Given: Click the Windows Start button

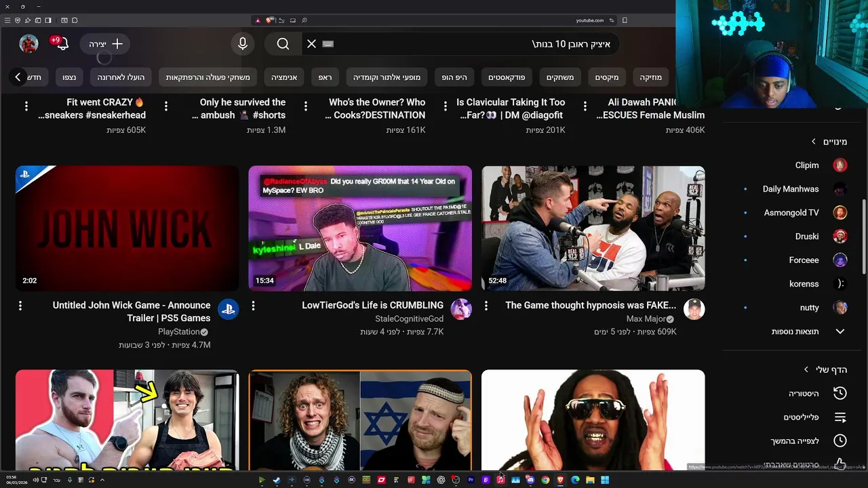Looking at the screenshot, I should tap(605, 480).
